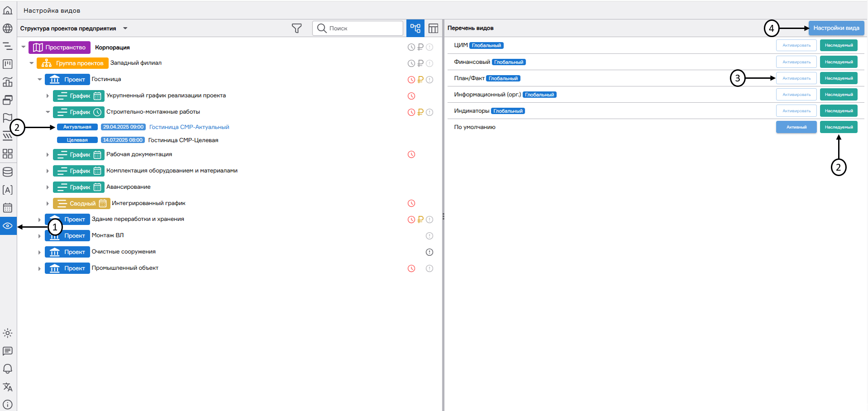The width and height of the screenshot is (868, 411).
Task: Expand the Монтаж ВЛ project
Action: click(39, 236)
